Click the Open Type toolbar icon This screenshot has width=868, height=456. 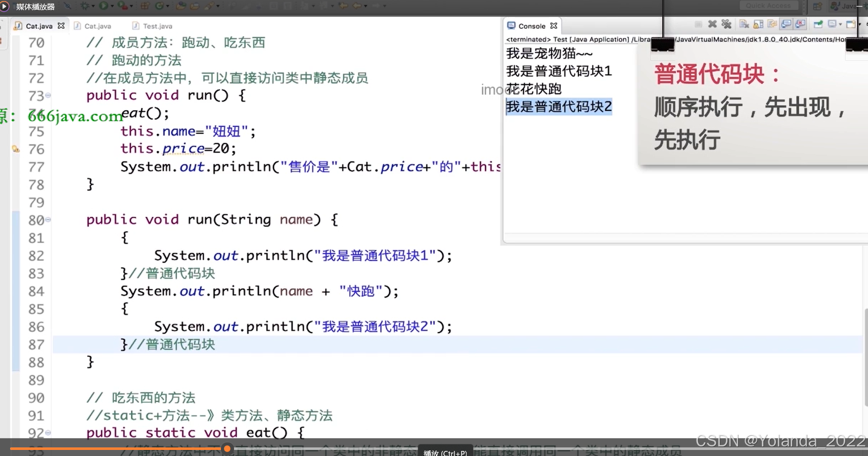pyautogui.click(x=181, y=6)
